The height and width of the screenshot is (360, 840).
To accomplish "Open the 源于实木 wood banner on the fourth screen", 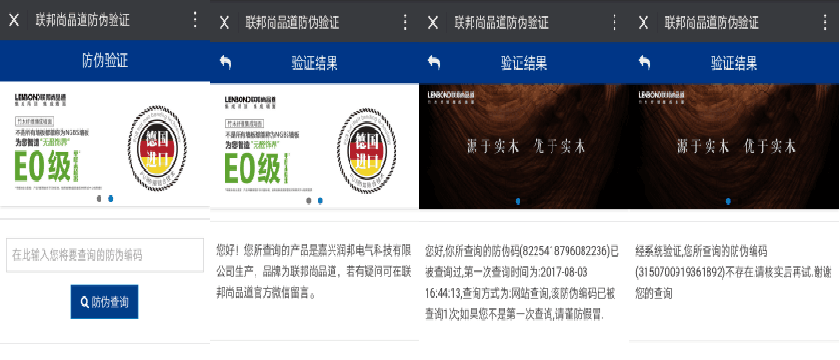I will [x=734, y=146].
